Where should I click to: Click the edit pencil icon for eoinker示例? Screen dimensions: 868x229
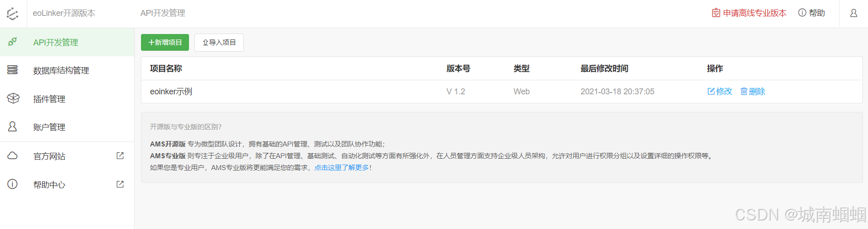[x=711, y=92]
